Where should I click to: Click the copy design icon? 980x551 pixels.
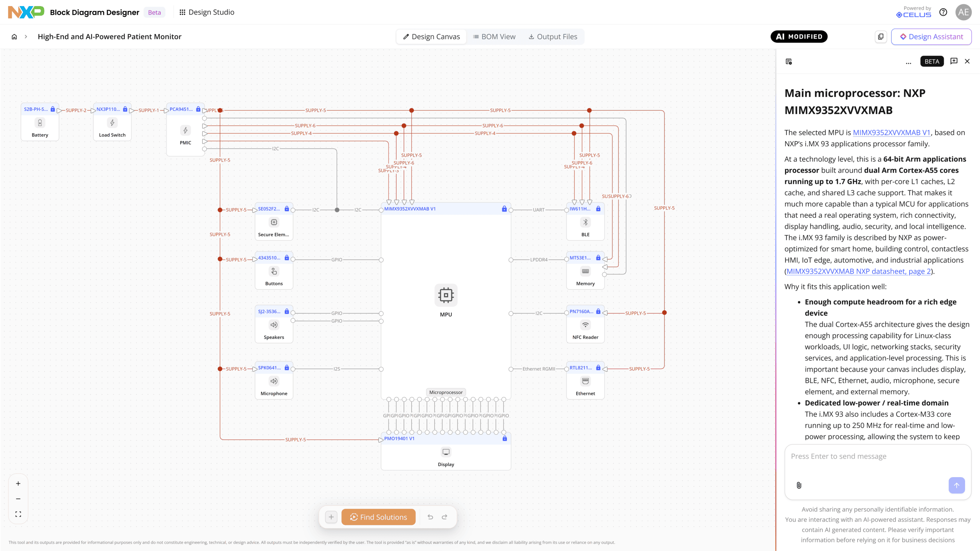[881, 37]
